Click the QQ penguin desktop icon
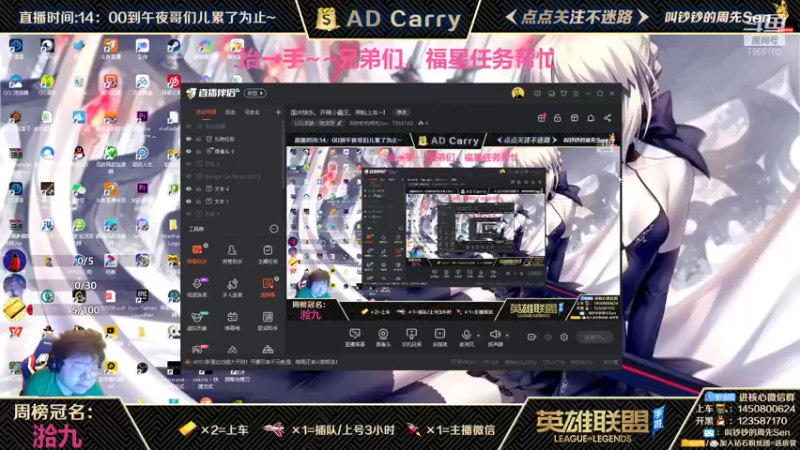Image resolution: width=800 pixels, height=450 pixels. pos(79,153)
